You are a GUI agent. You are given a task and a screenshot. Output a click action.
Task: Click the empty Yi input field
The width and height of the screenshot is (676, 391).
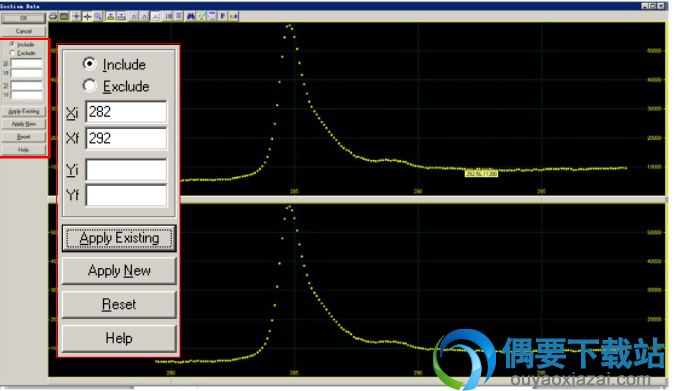click(x=126, y=170)
